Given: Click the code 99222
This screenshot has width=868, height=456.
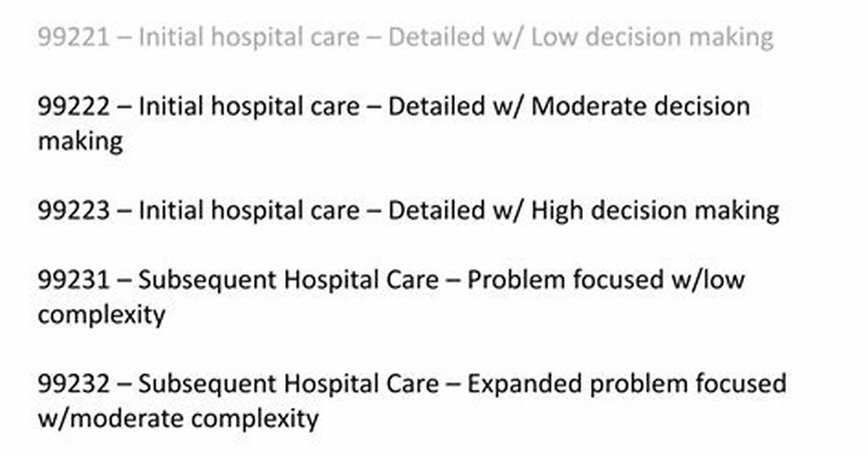Looking at the screenshot, I should click(73, 107).
